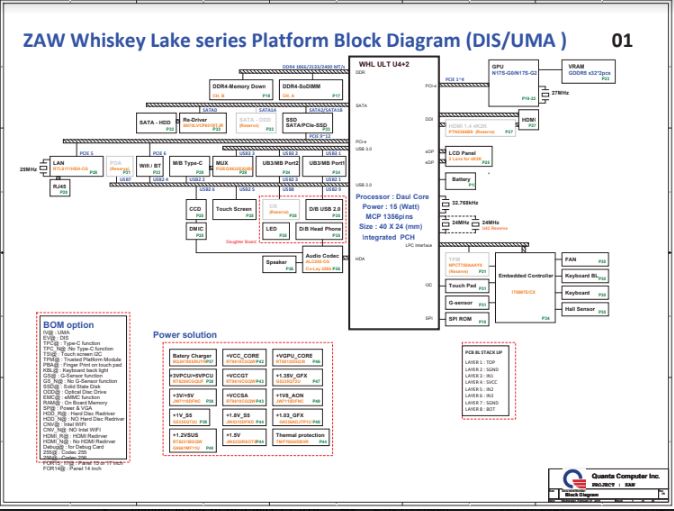
Task: Select the G-sensor block
Action: (467, 303)
